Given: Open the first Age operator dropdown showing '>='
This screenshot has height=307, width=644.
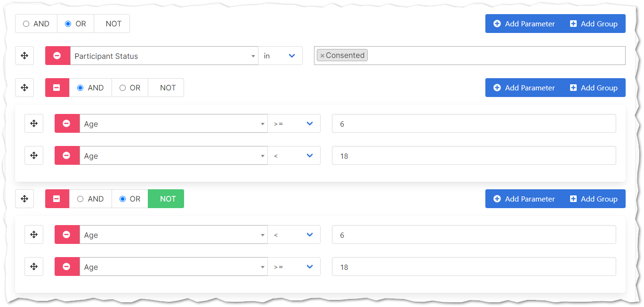Looking at the screenshot, I should coord(294,123).
